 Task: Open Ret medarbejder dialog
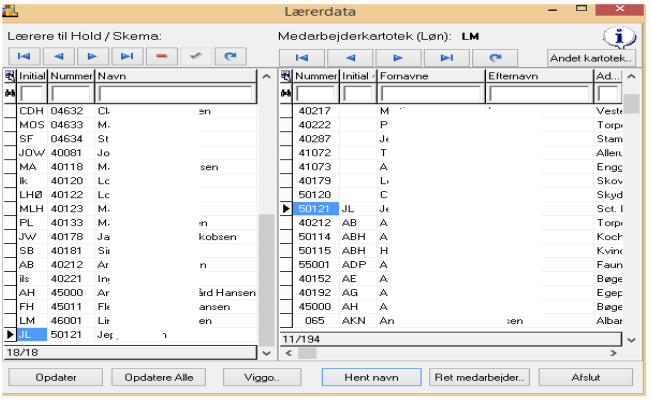480,377
